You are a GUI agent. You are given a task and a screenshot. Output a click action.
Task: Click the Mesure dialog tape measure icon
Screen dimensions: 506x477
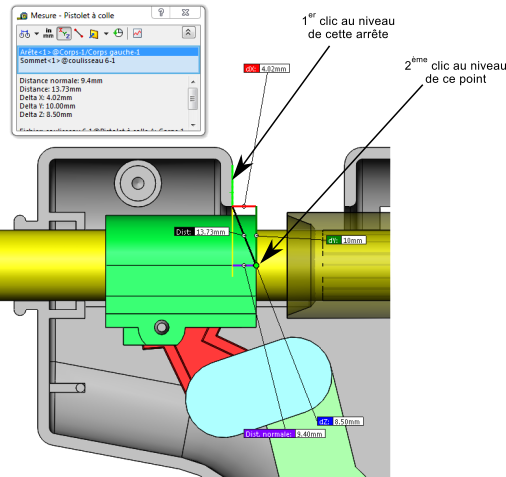point(22,16)
